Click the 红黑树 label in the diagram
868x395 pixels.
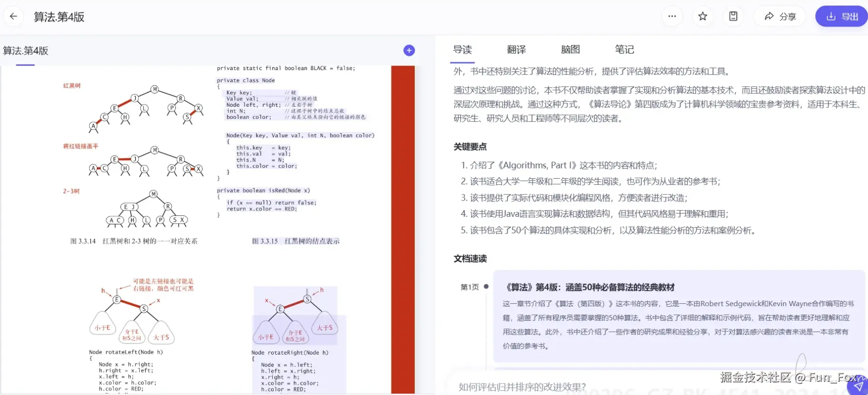[x=72, y=86]
